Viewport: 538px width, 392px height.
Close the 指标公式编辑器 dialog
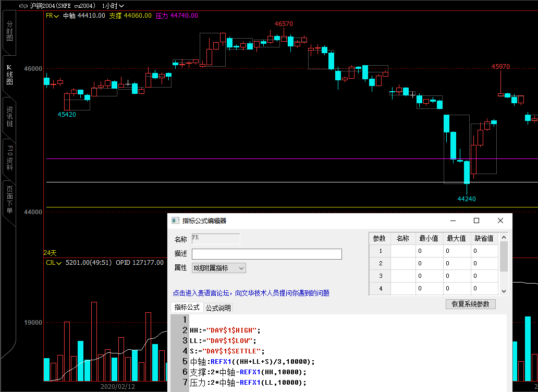tap(500, 220)
